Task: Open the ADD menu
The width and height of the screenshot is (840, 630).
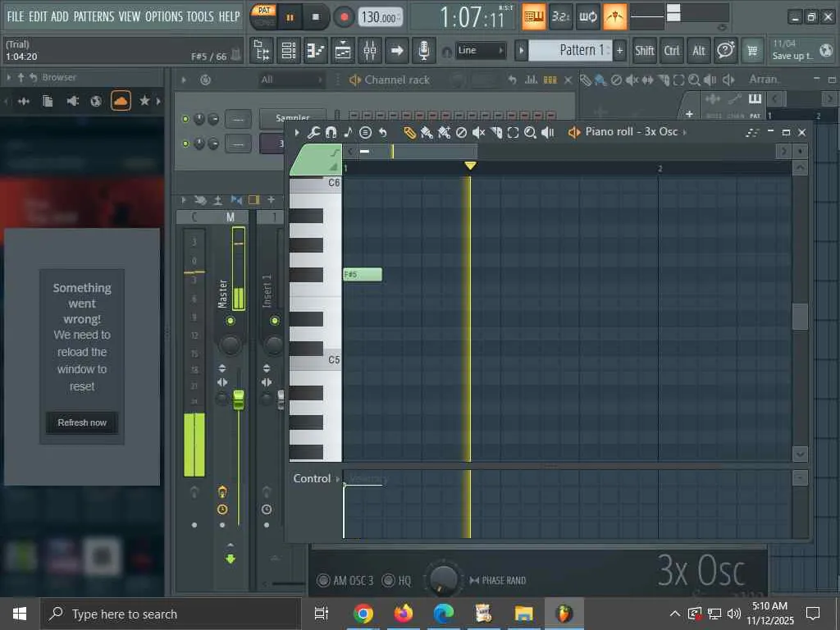Action: coord(59,16)
